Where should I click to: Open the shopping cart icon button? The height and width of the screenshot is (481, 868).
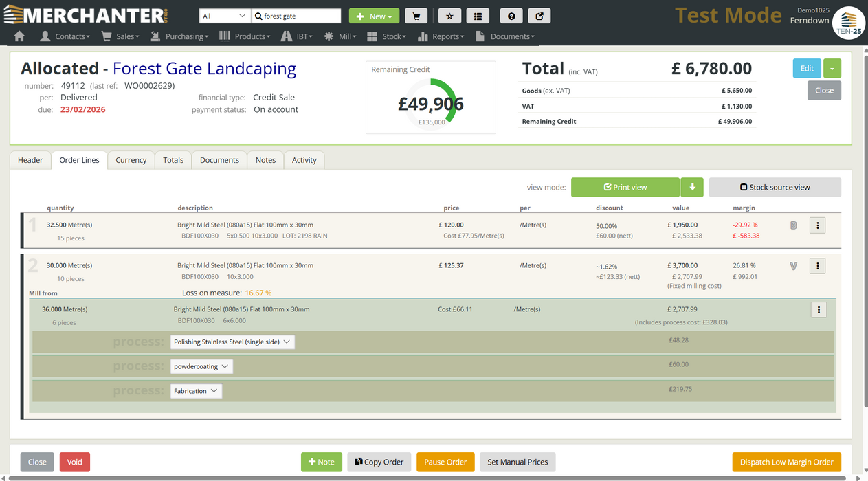coord(416,16)
